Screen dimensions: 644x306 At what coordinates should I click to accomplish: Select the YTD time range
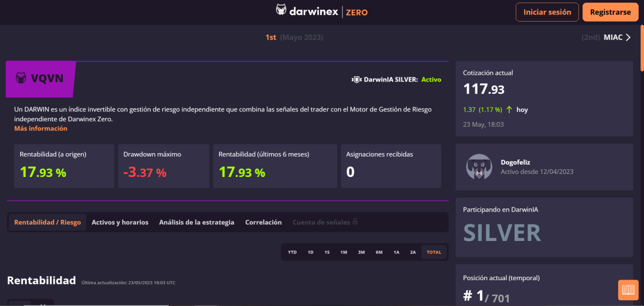click(292, 252)
